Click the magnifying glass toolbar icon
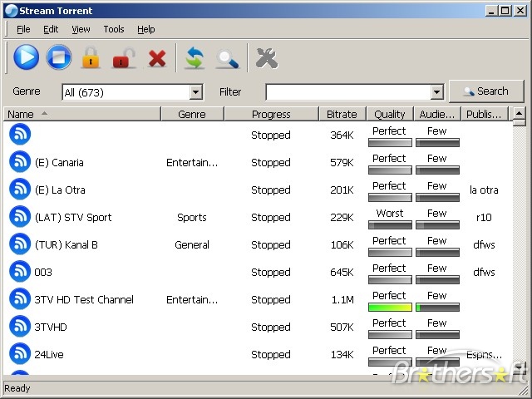Screen dimensions: 532x399 tap(227, 58)
